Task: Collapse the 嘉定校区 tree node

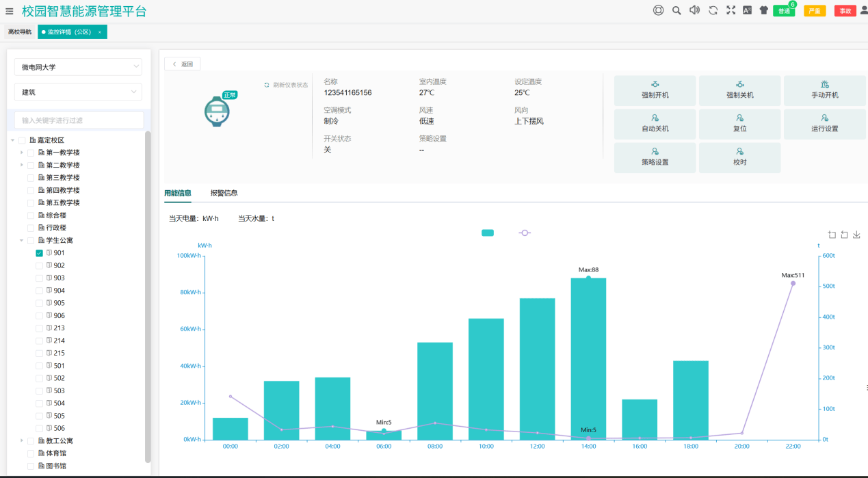Action: 13,140
